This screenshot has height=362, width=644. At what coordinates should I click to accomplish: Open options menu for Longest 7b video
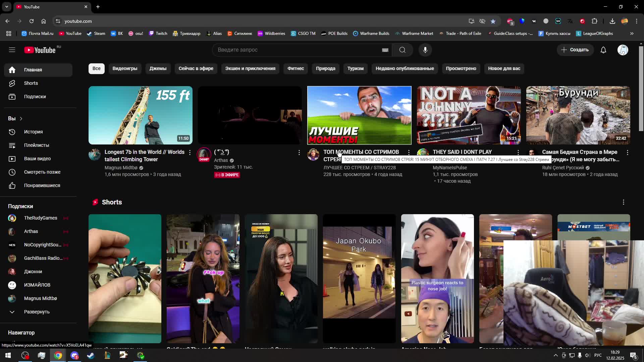190,153
